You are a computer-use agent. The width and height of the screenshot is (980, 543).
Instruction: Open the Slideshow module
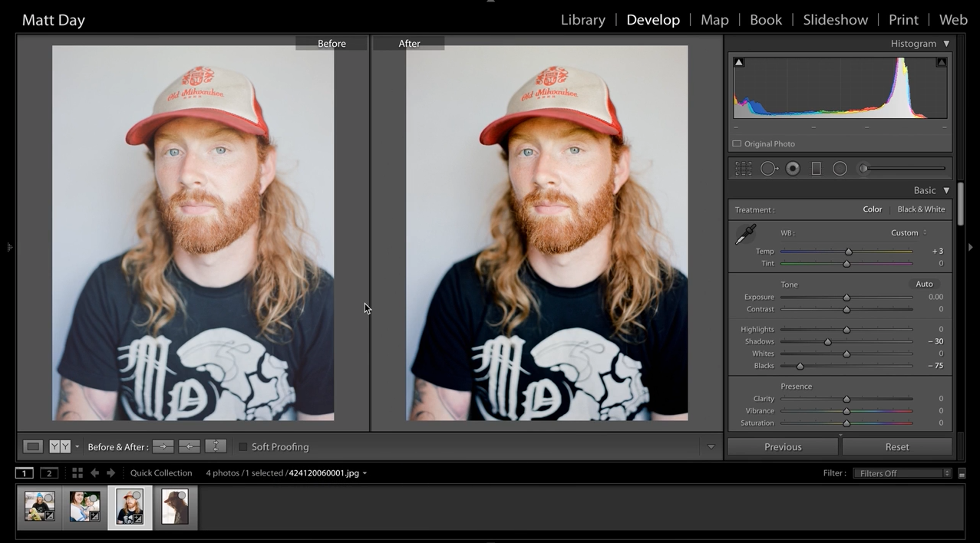(x=835, y=19)
